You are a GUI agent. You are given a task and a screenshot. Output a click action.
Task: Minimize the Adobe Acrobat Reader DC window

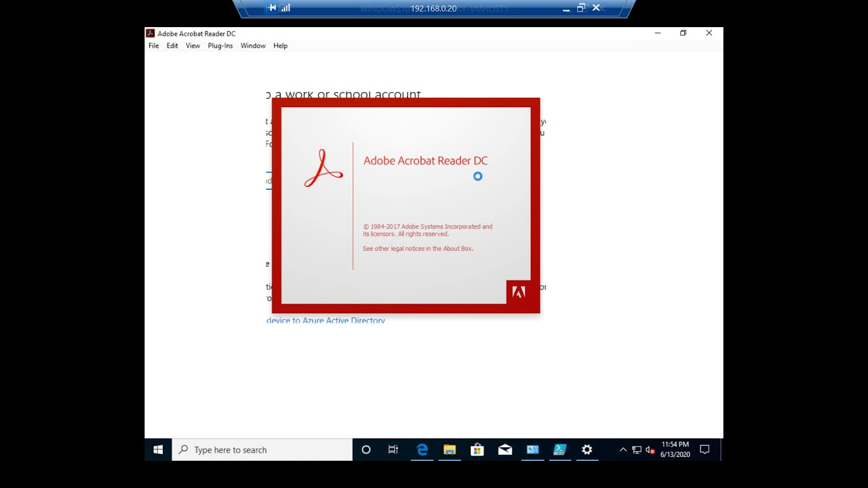(657, 33)
